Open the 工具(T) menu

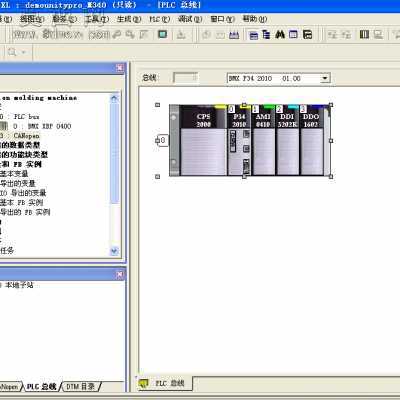(x=97, y=19)
